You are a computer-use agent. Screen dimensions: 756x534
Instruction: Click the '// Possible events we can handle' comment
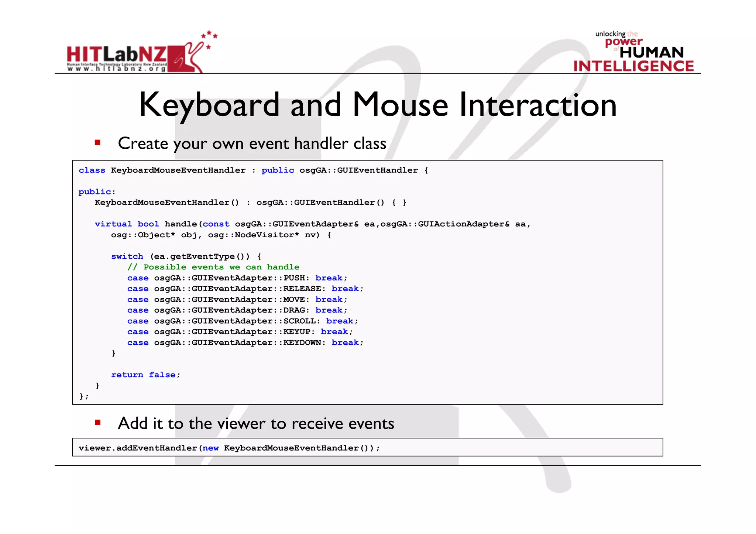click(x=213, y=267)
